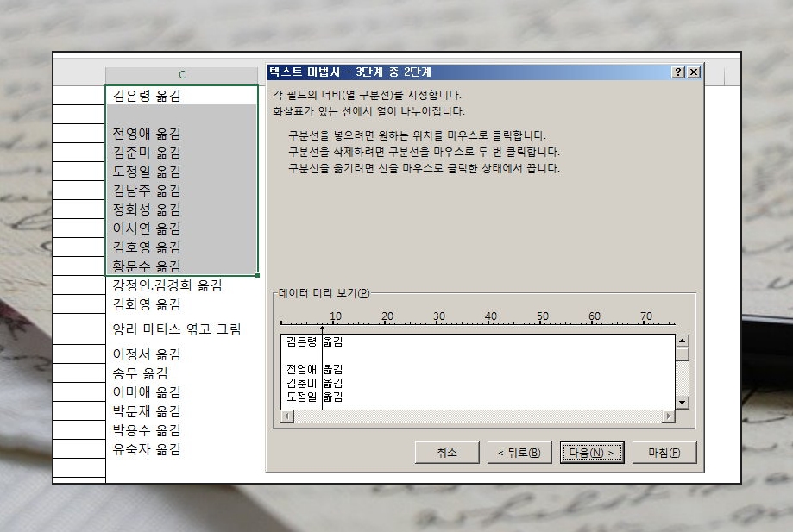Viewport: 793px width, 532px height.
Task: Select the vertical scrollbar thumb in preview
Action: [x=682, y=354]
